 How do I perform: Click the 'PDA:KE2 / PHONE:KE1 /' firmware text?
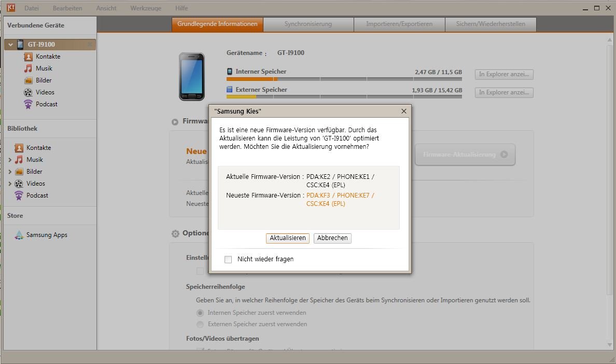[x=340, y=177]
